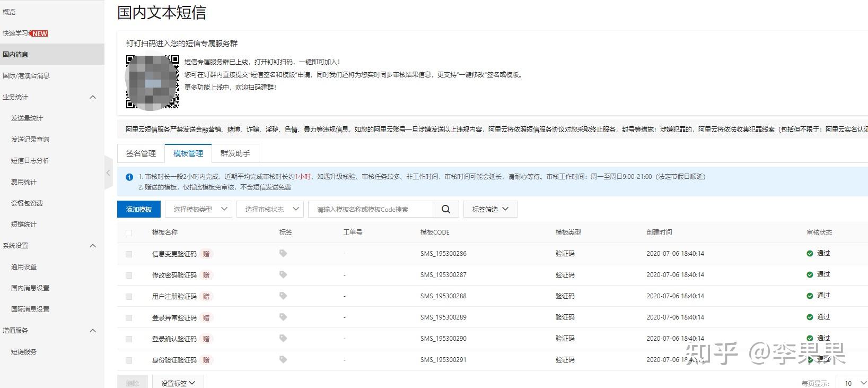
Task: Click the template name or code search field
Action: [371, 209]
